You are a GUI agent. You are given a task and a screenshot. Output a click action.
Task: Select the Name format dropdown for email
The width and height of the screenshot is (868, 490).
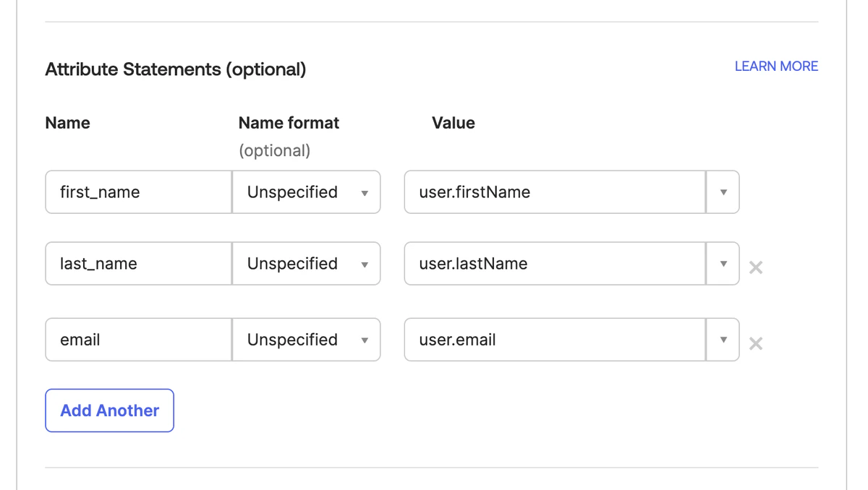(x=307, y=340)
